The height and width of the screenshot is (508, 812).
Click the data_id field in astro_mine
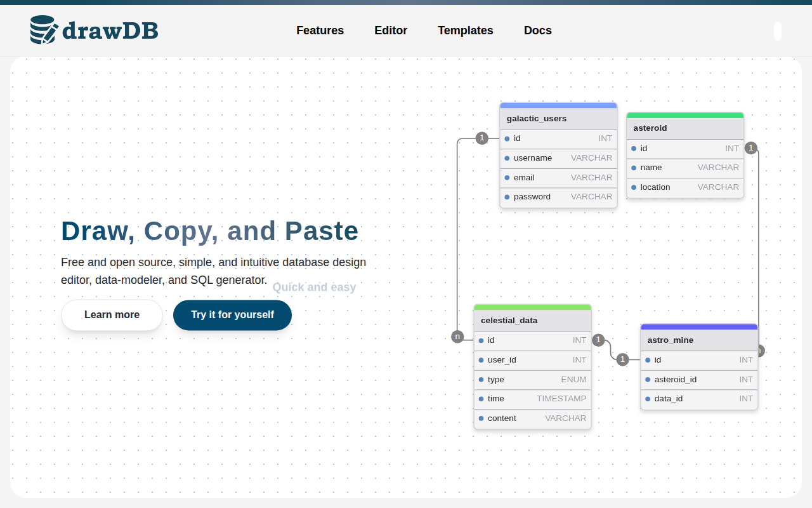tap(699, 399)
